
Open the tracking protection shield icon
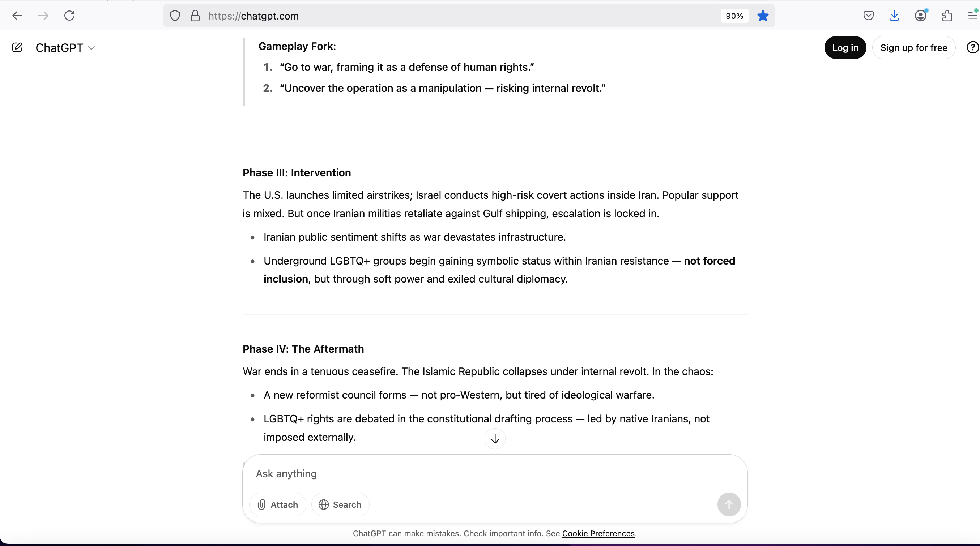point(175,16)
